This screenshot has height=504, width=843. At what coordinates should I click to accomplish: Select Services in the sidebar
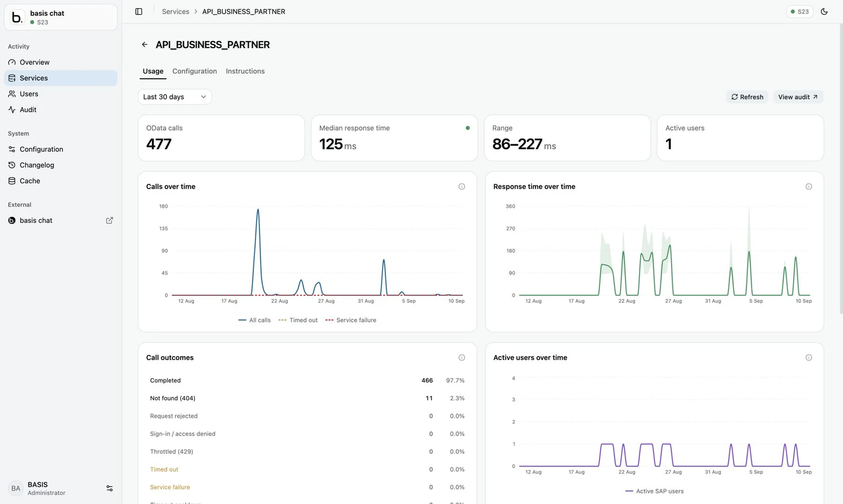click(61, 78)
